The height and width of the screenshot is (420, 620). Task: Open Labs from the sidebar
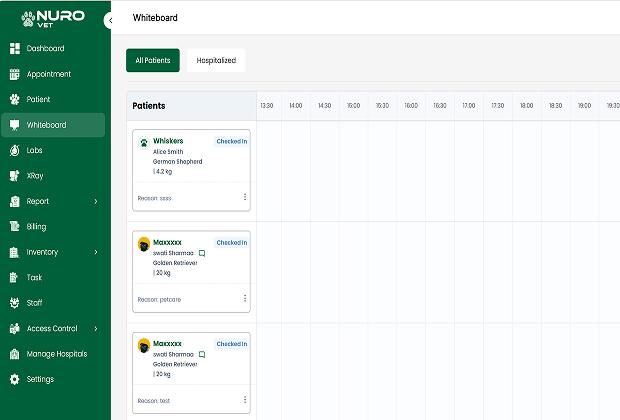[14, 151]
